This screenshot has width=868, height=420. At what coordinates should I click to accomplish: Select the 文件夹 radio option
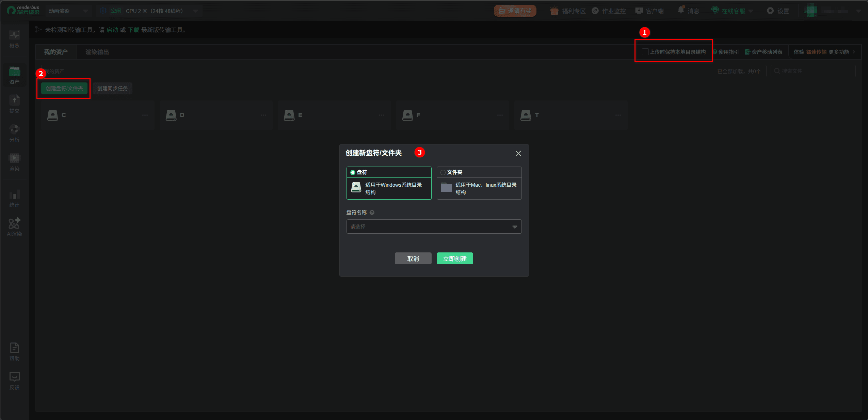[443, 172]
